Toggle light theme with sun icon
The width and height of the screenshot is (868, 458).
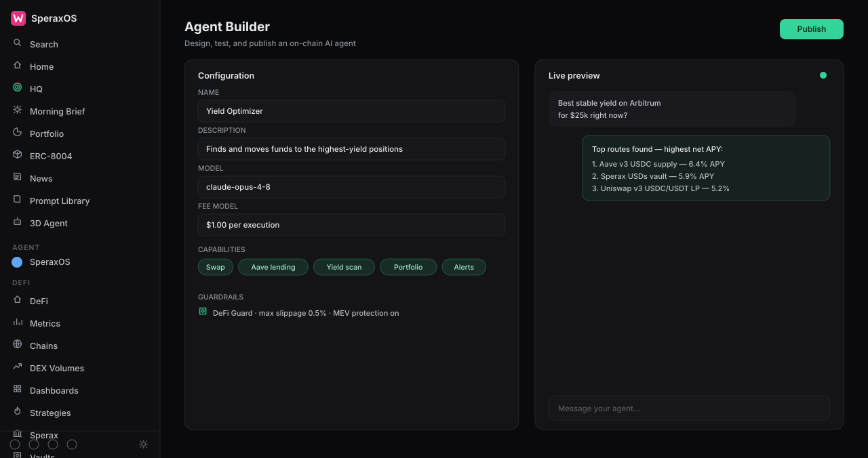click(x=143, y=444)
